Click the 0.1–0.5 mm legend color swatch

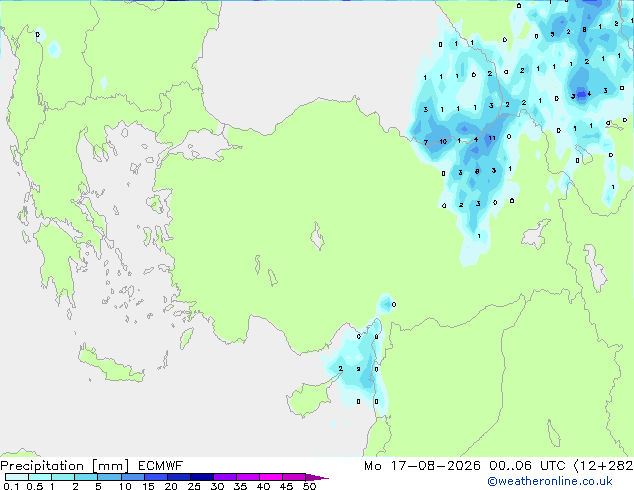pyautogui.click(x=17, y=477)
